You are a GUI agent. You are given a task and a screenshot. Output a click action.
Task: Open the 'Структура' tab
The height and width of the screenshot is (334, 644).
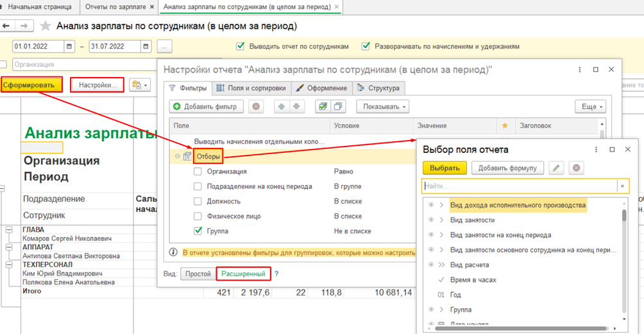tap(378, 88)
